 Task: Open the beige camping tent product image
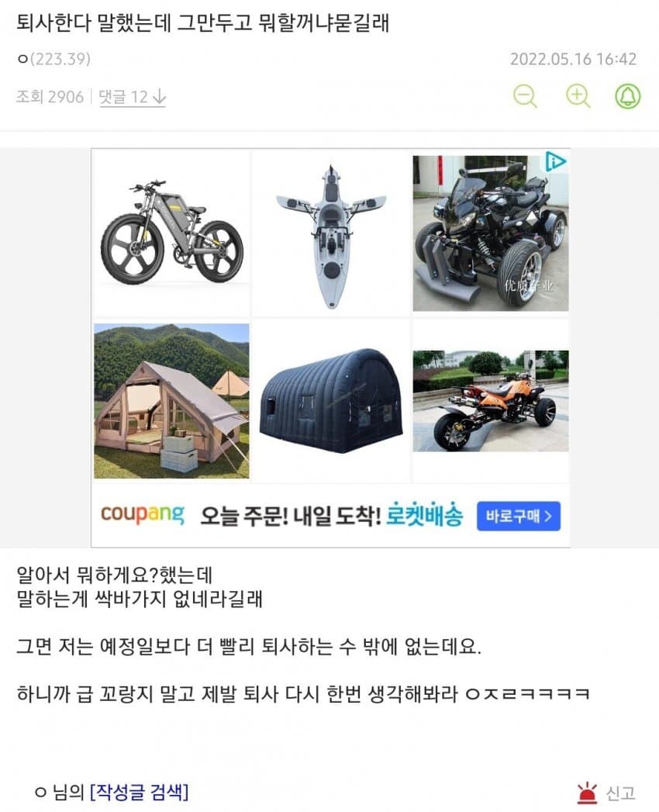(x=171, y=401)
